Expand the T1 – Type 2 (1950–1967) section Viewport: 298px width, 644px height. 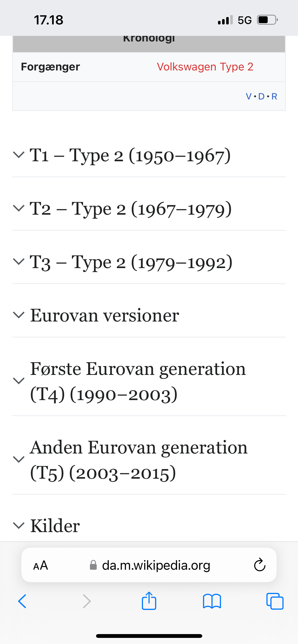pos(130,155)
